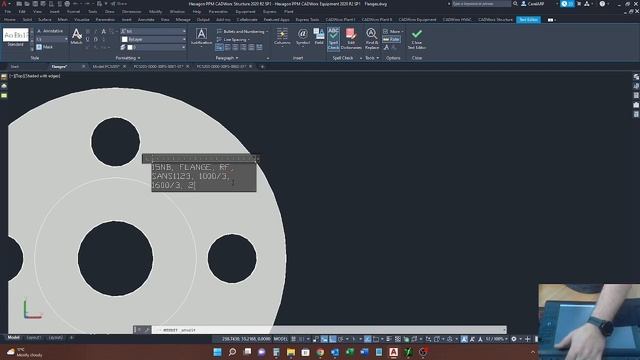Viewport: 640px width, 360px height.
Task: Click the command line input
Action: coord(329,330)
